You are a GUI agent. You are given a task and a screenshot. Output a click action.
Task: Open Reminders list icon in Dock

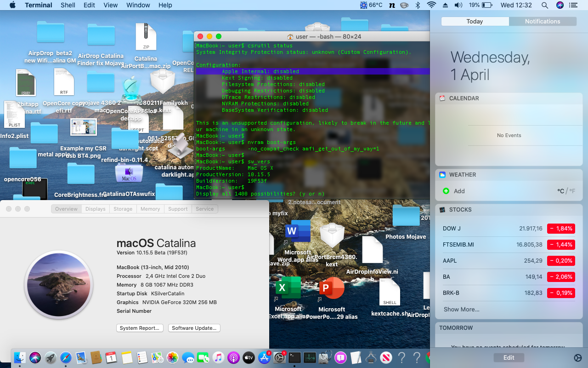[142, 357]
